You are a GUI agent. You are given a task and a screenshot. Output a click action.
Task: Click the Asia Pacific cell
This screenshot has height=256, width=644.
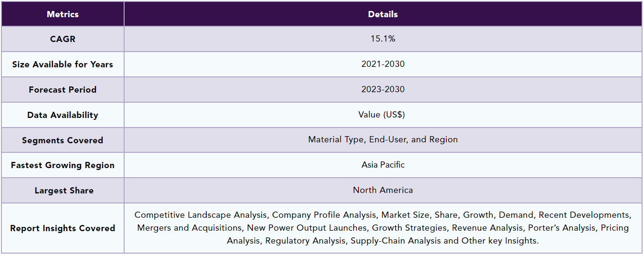coord(383,165)
